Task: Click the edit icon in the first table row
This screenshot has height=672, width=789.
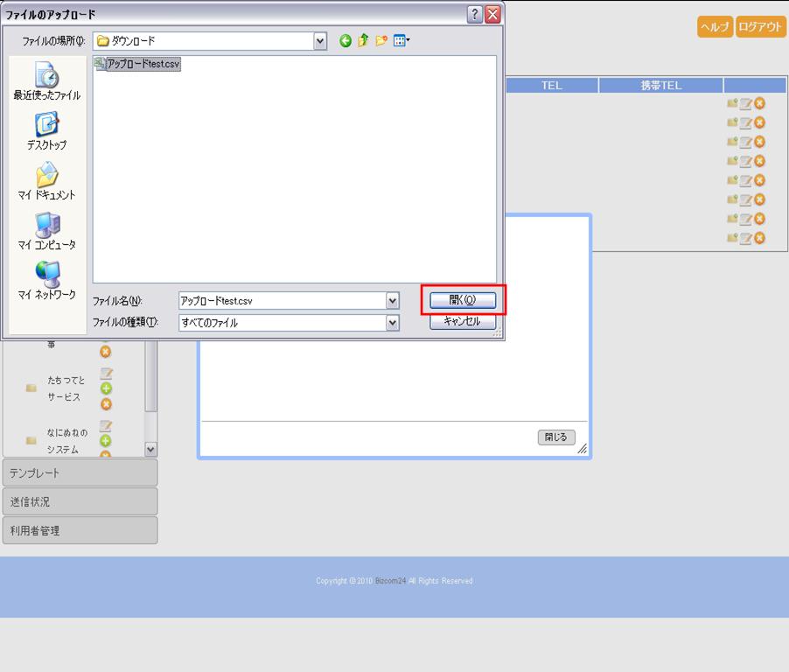Action: tap(745, 103)
